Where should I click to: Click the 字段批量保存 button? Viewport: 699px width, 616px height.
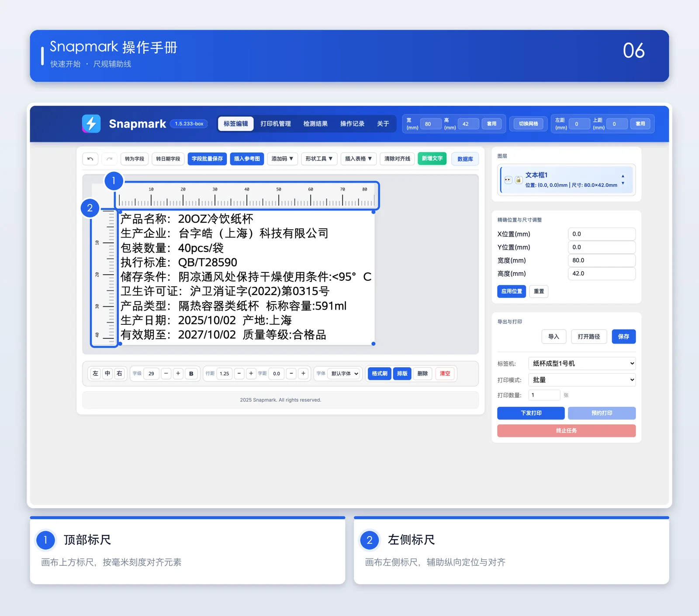pyautogui.click(x=207, y=159)
